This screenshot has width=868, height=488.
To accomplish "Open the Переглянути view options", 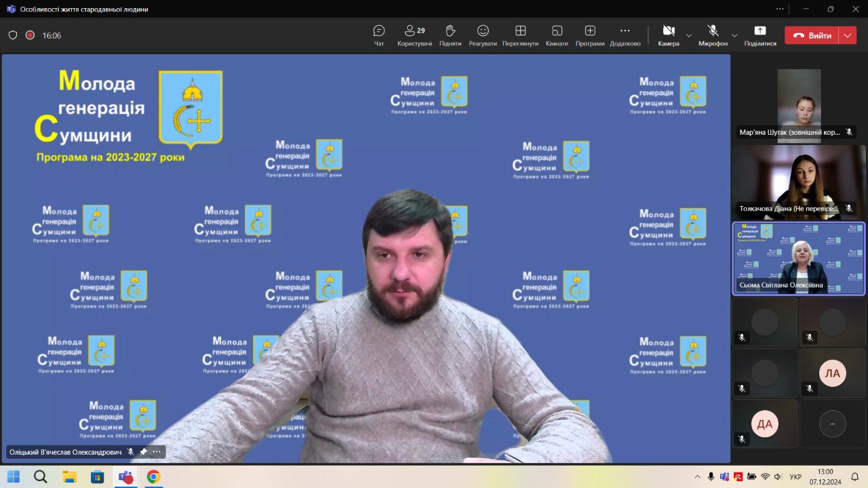I will point(520,35).
